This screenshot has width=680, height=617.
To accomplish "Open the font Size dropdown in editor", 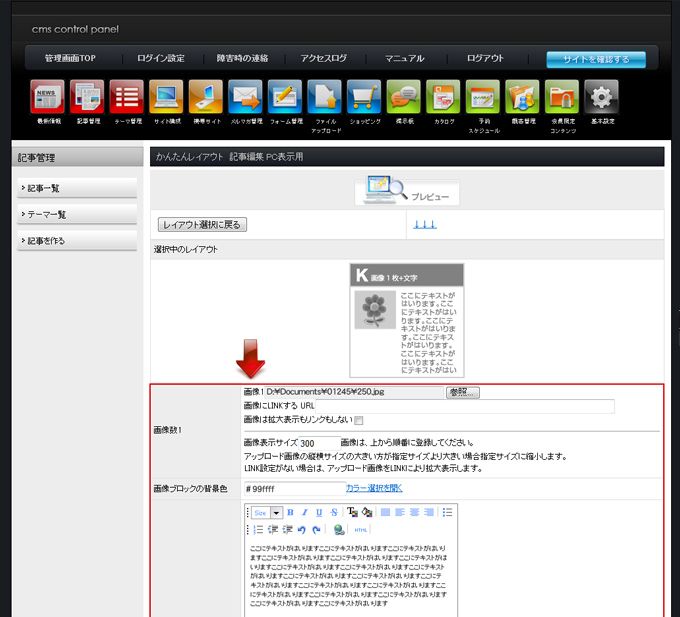I will [266, 512].
